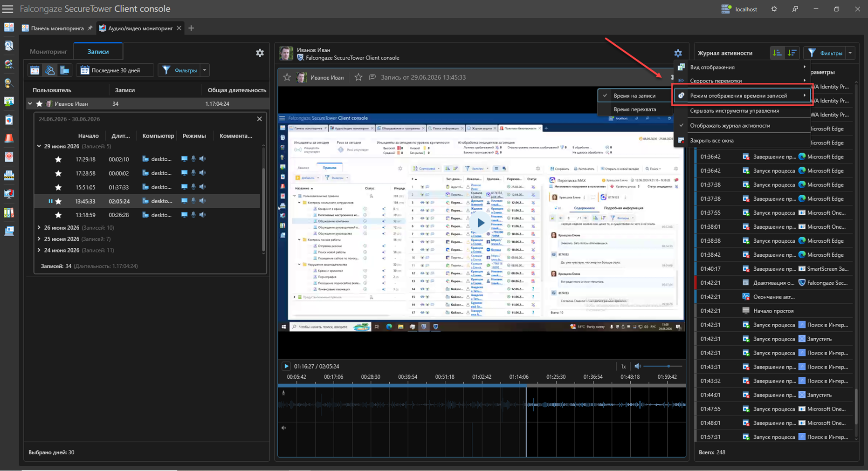Image resolution: width=868 pixels, height=471 pixels.
Task: Sort activity log in descending order
Action: 792,53
